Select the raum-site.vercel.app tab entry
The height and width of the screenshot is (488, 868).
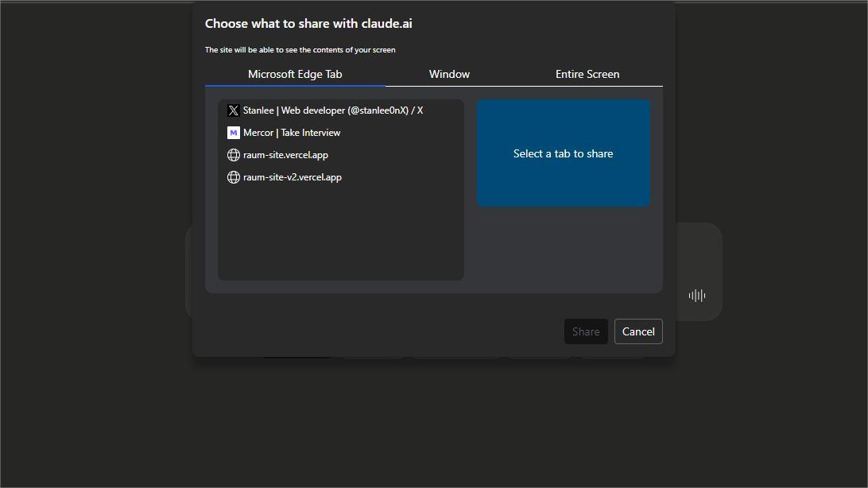tap(341, 155)
